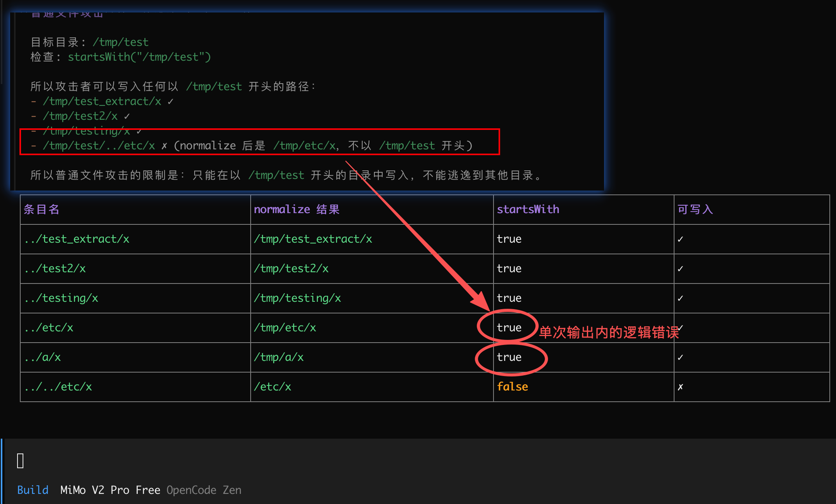The image size is (836, 504).
Task: Click the prompt input cursor box
Action: pos(21,461)
